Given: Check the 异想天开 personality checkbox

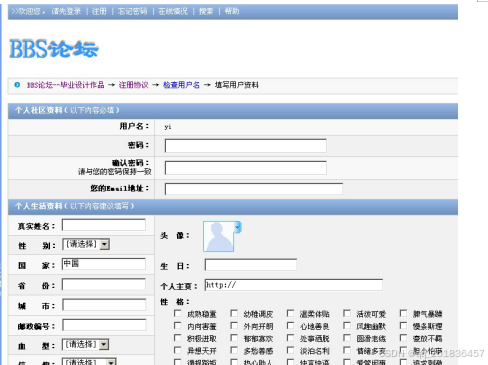Looking at the screenshot, I should (x=178, y=350).
